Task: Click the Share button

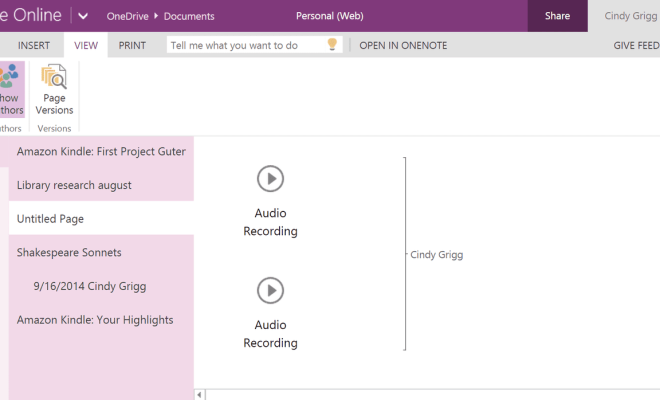Action: [557, 16]
